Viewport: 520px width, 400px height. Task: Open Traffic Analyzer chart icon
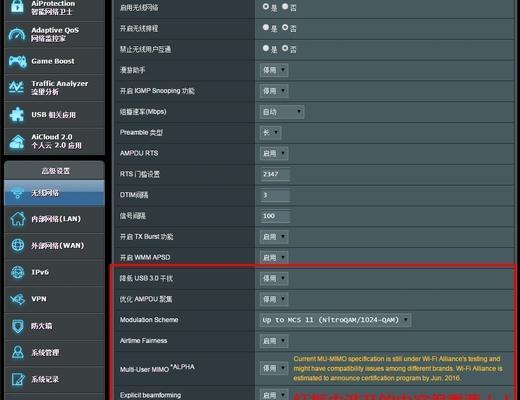tap(16, 88)
